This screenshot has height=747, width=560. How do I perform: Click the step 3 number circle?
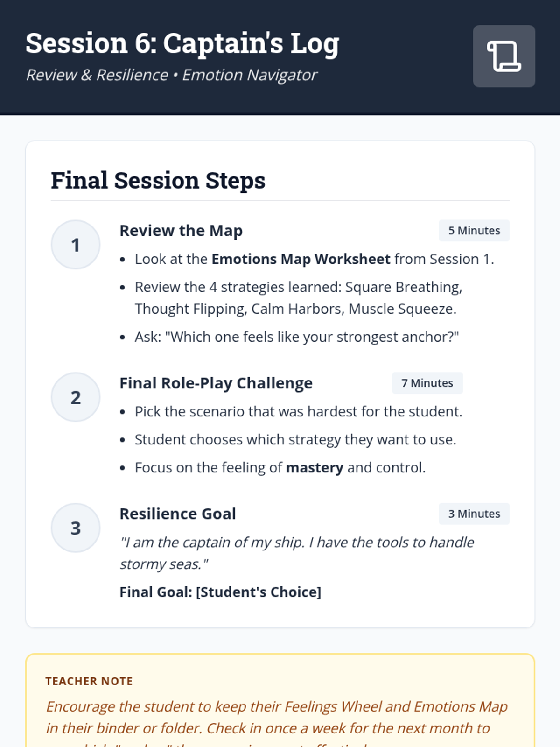click(76, 528)
